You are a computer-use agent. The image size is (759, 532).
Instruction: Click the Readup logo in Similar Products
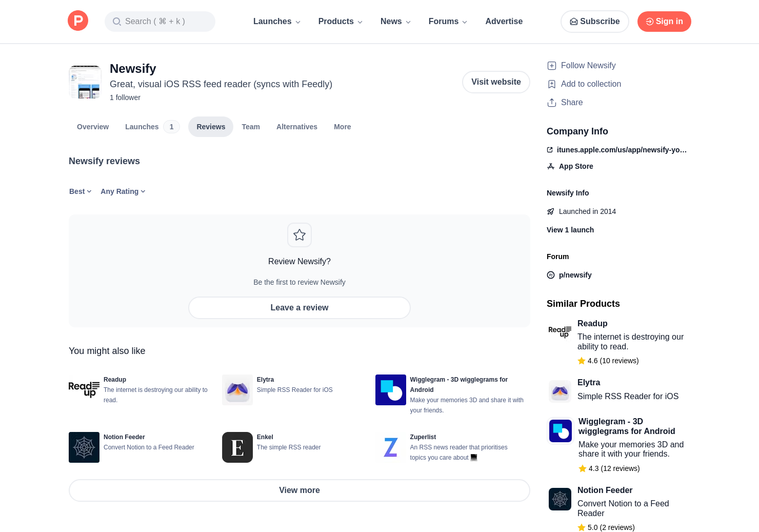coord(560,332)
